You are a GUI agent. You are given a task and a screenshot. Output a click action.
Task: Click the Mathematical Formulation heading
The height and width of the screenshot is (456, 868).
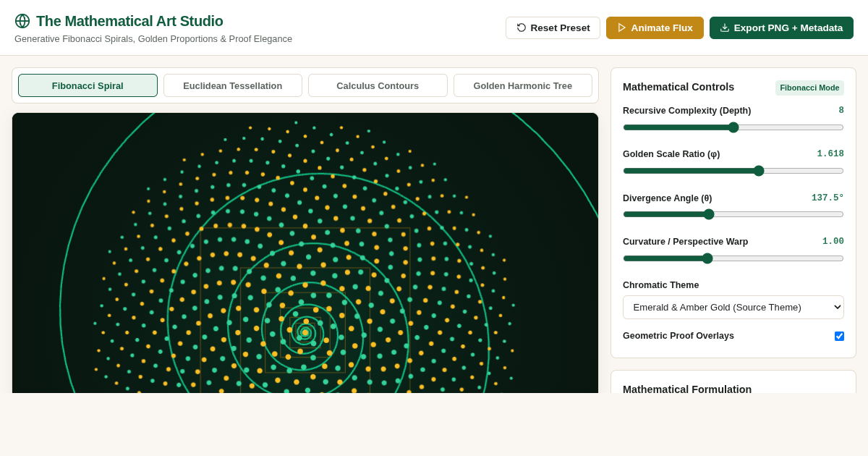pyautogui.click(x=687, y=389)
